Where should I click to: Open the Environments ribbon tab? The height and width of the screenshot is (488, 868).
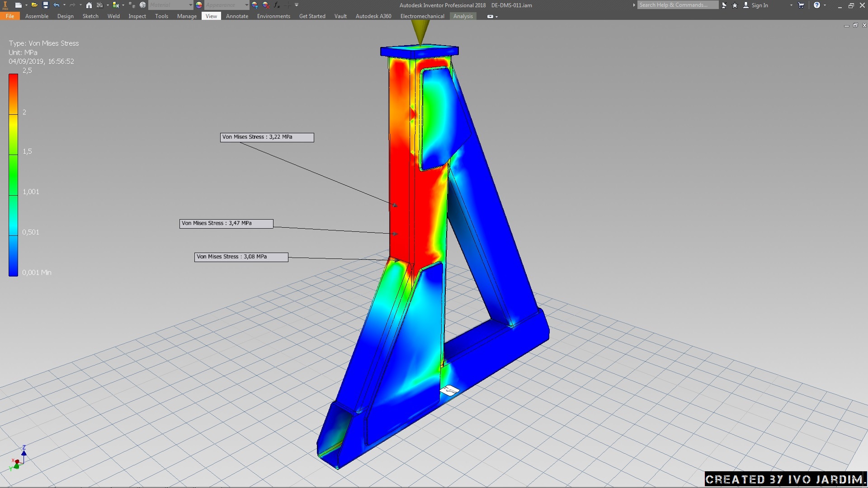[x=274, y=16]
